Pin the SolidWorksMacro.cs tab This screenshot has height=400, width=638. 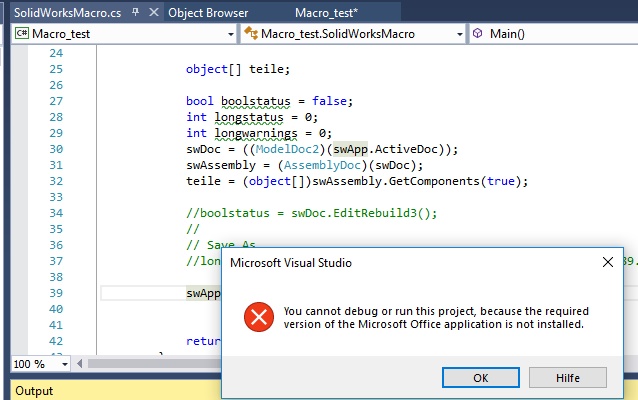135,12
